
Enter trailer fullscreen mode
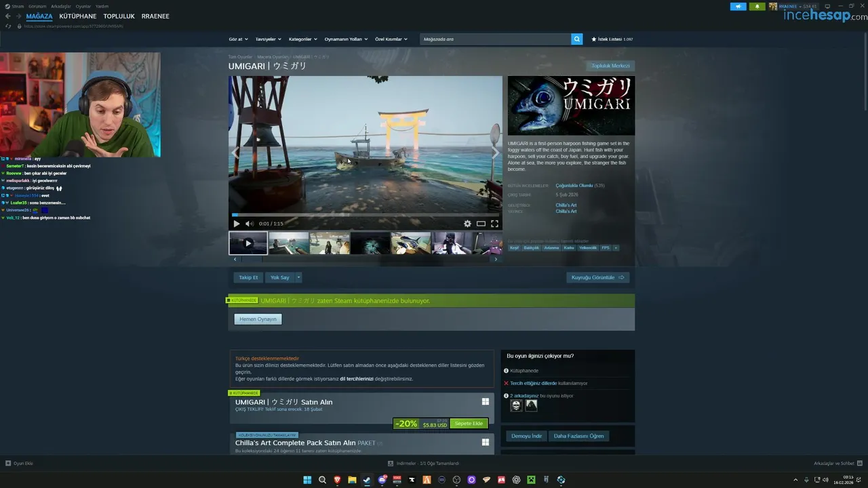tap(494, 224)
